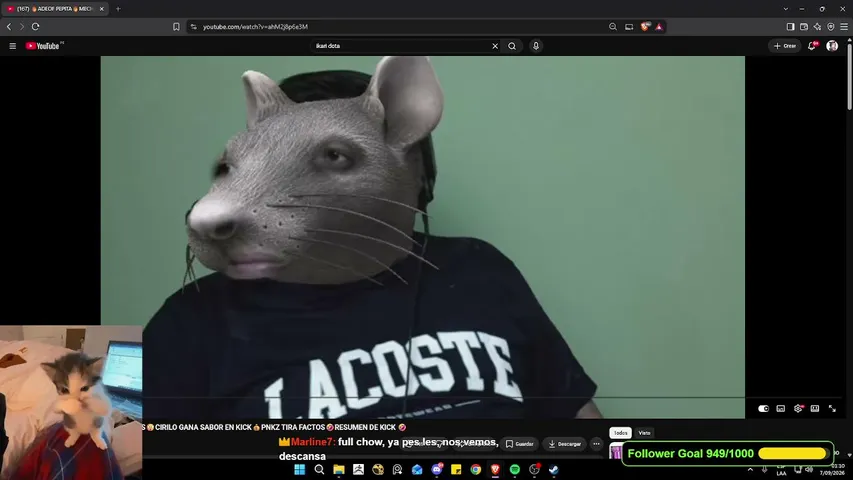This screenshot has width=853, height=480.
Task: Click the address bar URL
Action: [256, 27]
